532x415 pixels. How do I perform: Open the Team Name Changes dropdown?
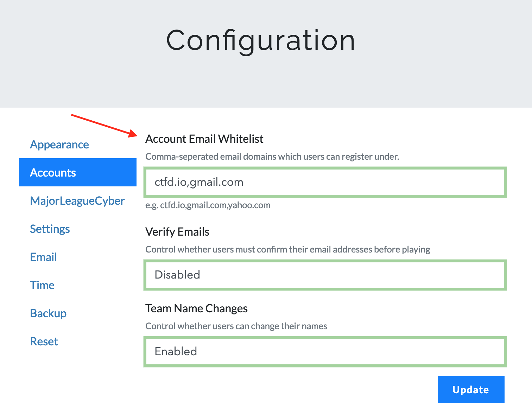tap(325, 351)
